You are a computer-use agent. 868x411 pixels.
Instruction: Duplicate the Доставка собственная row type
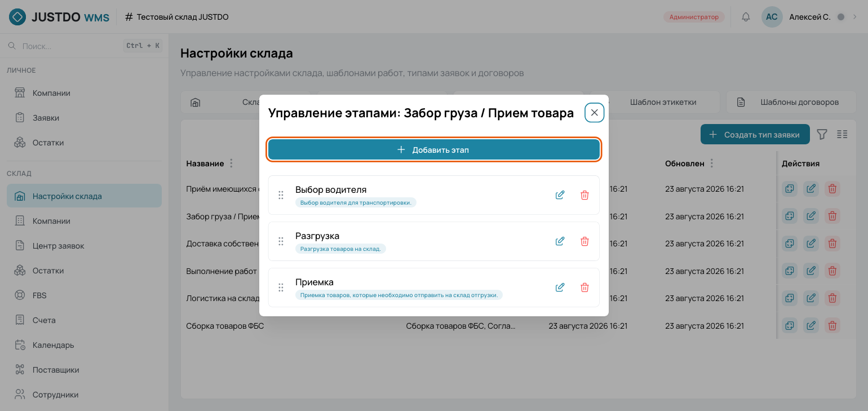pos(790,244)
